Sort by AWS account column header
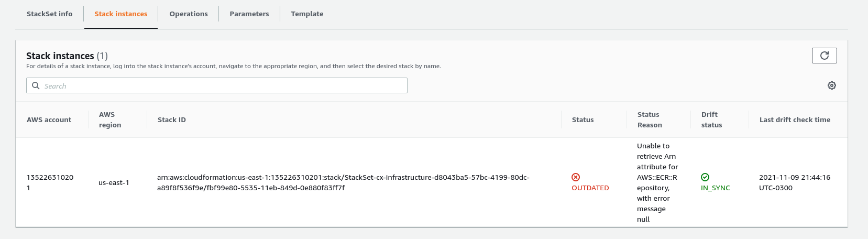Screen dimensions: 868x239 pyautogui.click(x=49, y=119)
